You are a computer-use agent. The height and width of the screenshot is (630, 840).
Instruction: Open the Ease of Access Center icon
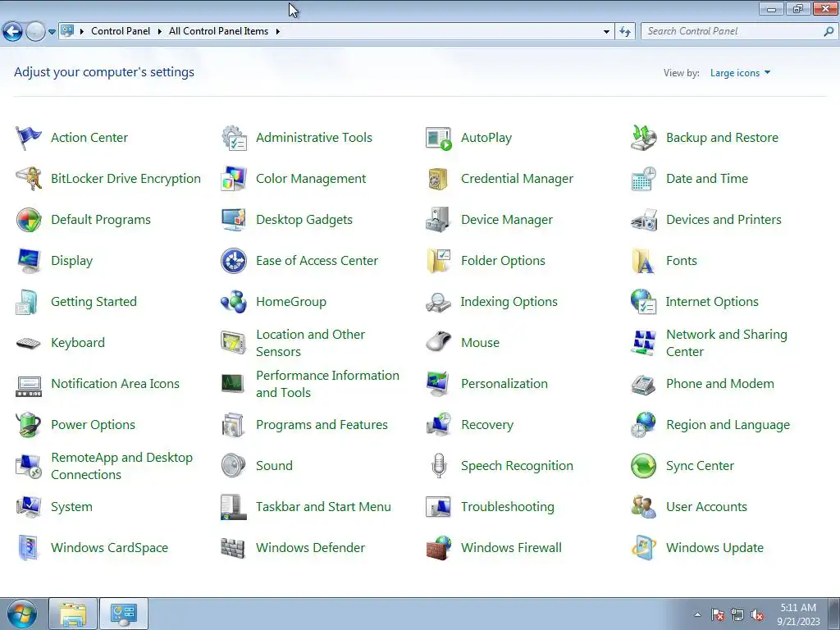234,261
